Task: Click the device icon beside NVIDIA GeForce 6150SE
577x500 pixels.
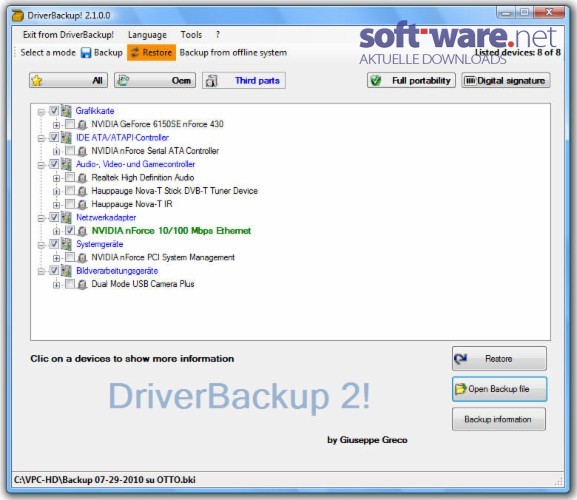Action: click(82, 124)
